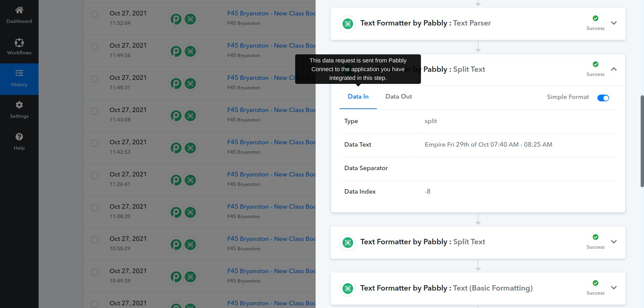Screen dimensions: 644x308
Task: Select checkbox for 11:26:41 history entry
Action: 95,175
